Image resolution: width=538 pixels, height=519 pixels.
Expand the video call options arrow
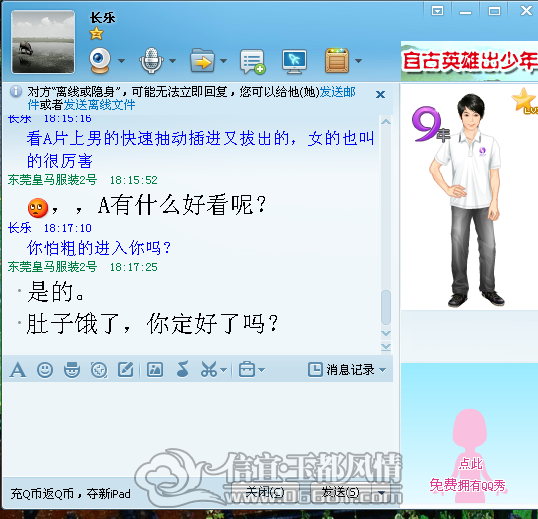pyautogui.click(x=121, y=61)
